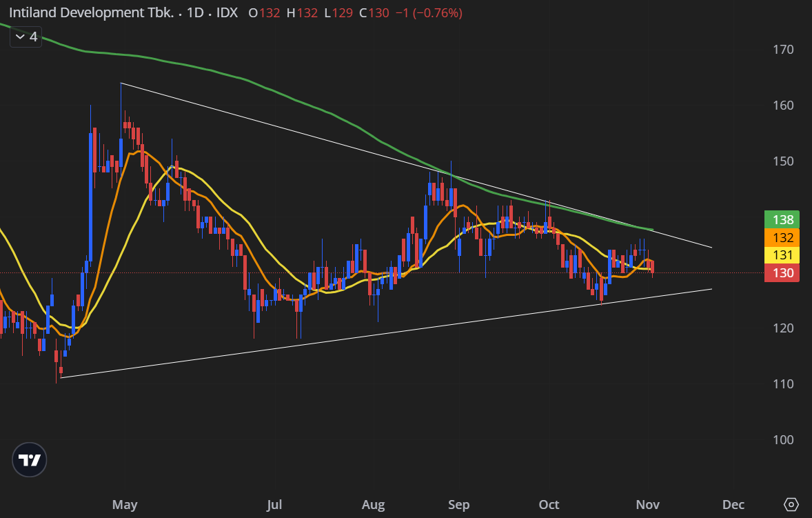Click the May label on the time axis

(125, 505)
